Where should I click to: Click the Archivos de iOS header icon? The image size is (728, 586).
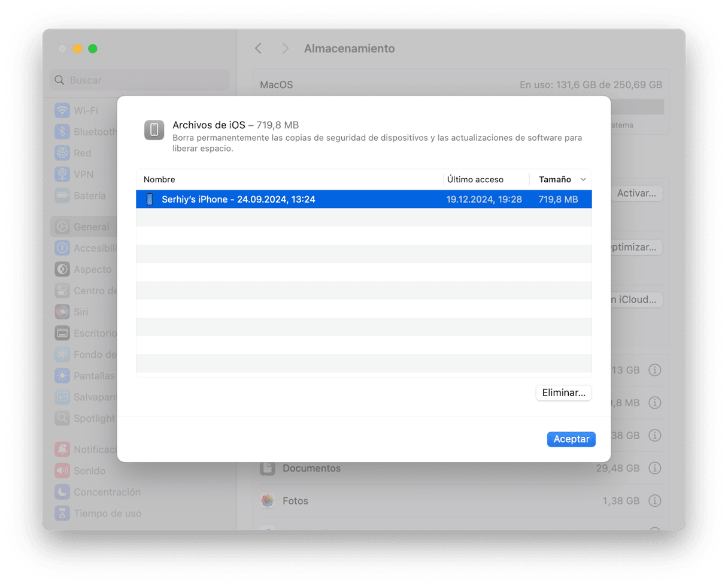[154, 130]
